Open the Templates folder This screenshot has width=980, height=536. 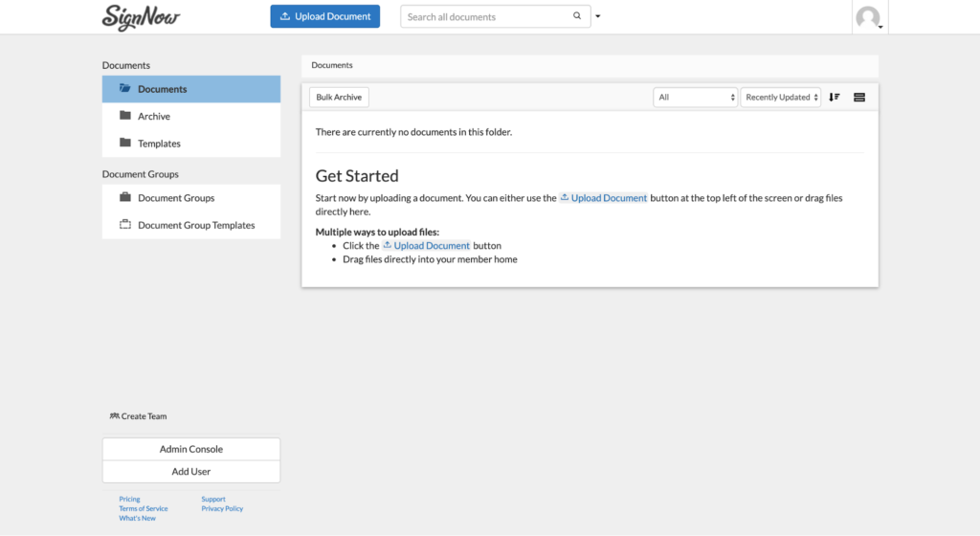(159, 144)
